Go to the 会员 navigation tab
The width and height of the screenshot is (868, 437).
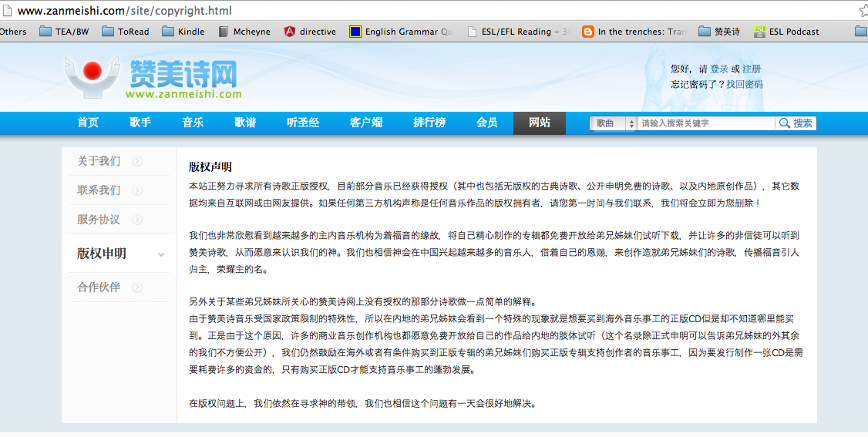[486, 123]
